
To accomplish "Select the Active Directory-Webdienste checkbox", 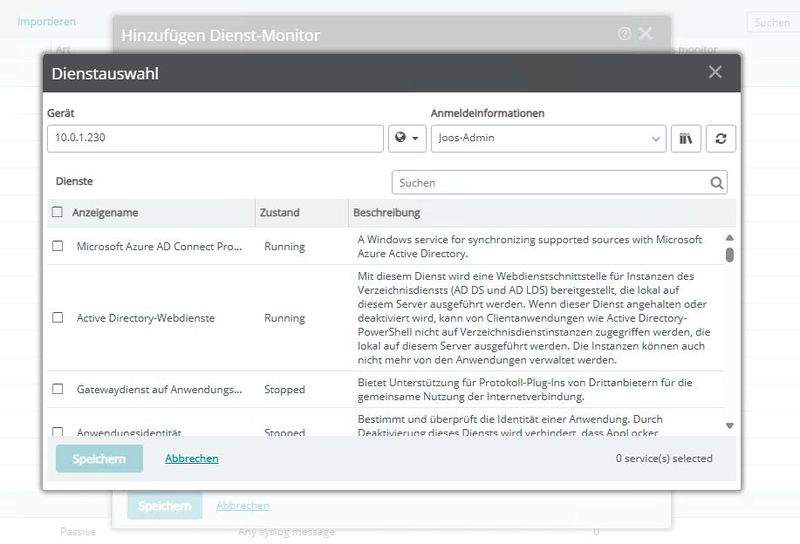I will [x=58, y=318].
